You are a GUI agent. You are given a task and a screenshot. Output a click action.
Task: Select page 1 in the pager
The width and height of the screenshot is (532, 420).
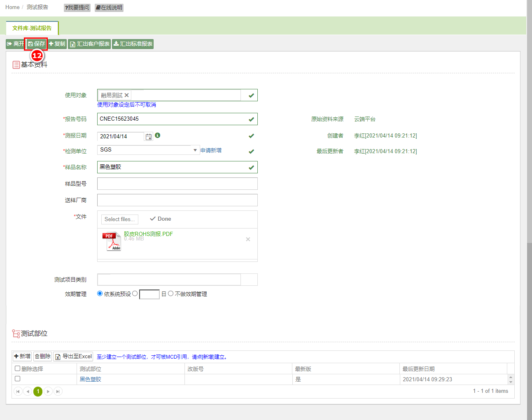coord(38,392)
